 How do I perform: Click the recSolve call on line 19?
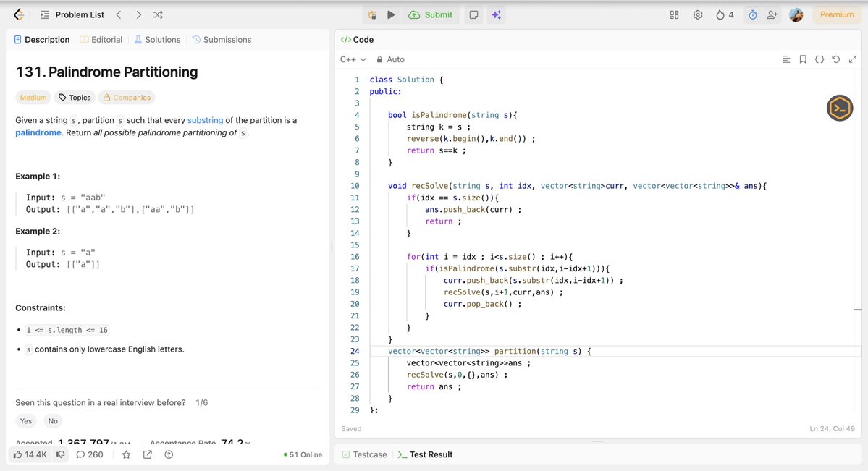click(503, 292)
